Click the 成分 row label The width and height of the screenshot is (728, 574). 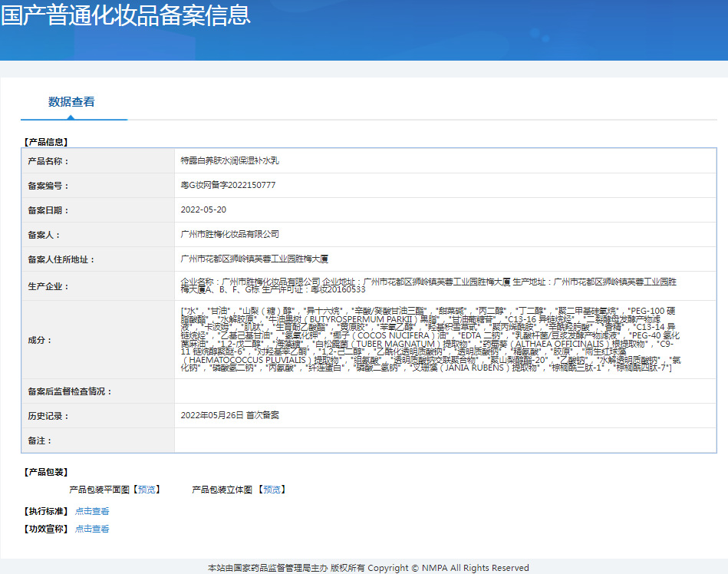point(40,340)
